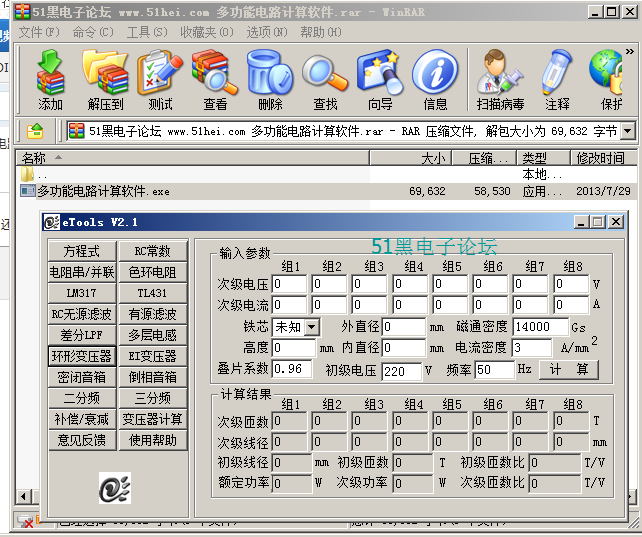Switch to the 方程式 calculator in eTools
The image size is (642, 537).
(x=82, y=251)
